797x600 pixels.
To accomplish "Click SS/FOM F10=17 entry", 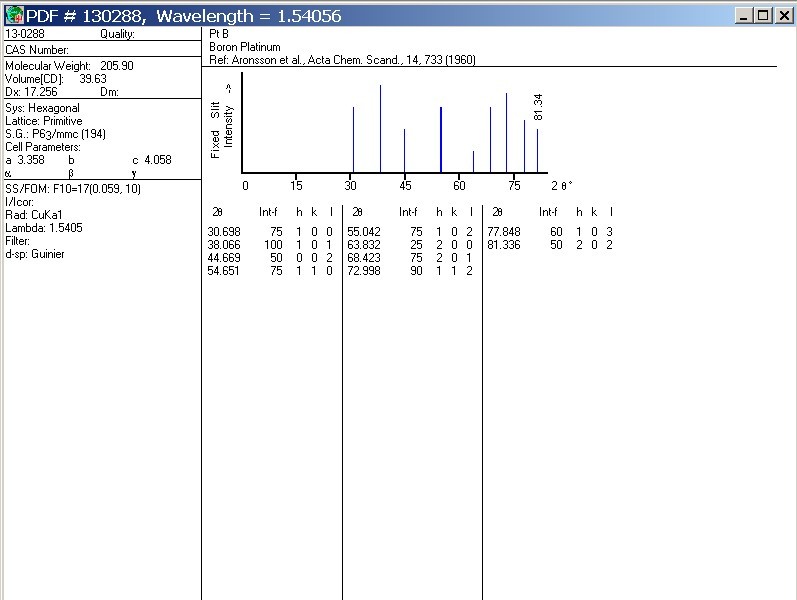I will [x=73, y=189].
